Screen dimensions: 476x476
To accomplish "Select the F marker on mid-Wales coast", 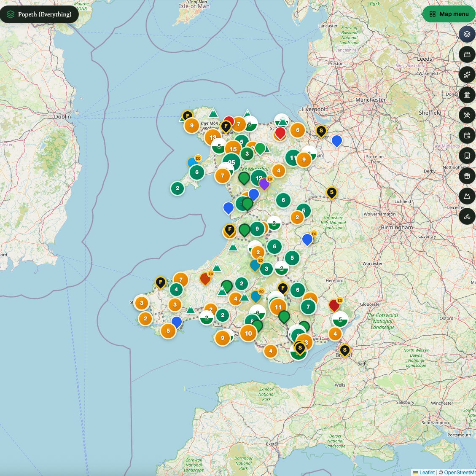I will (229, 230).
